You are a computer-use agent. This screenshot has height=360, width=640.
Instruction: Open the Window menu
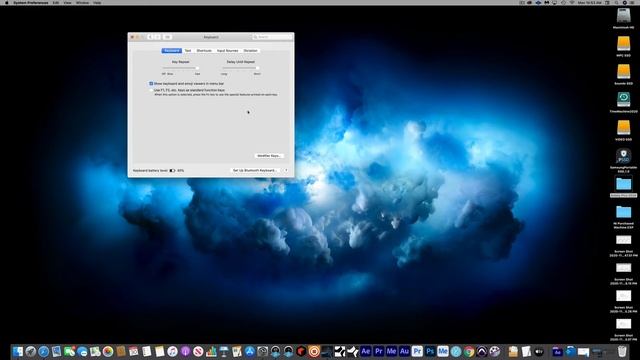pyautogui.click(x=82, y=2)
